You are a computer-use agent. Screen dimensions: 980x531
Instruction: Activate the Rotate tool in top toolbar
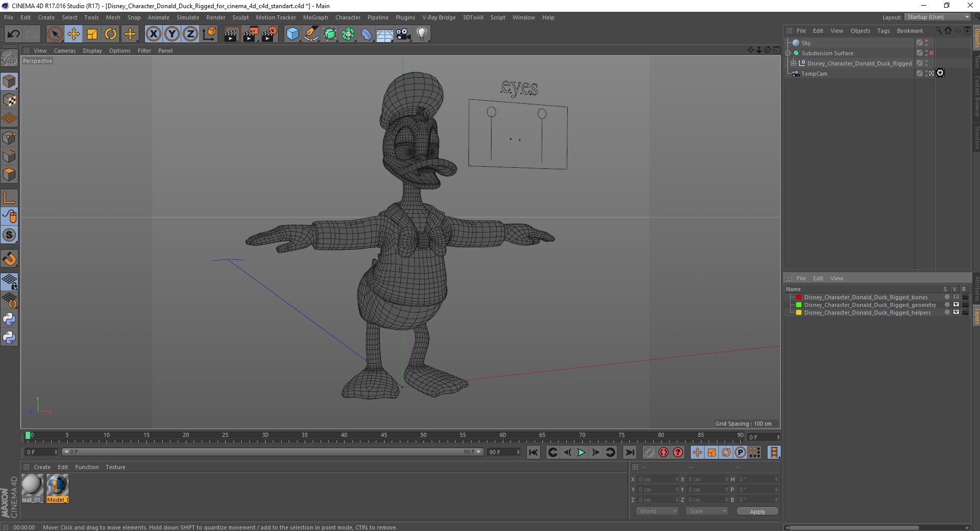(111, 34)
